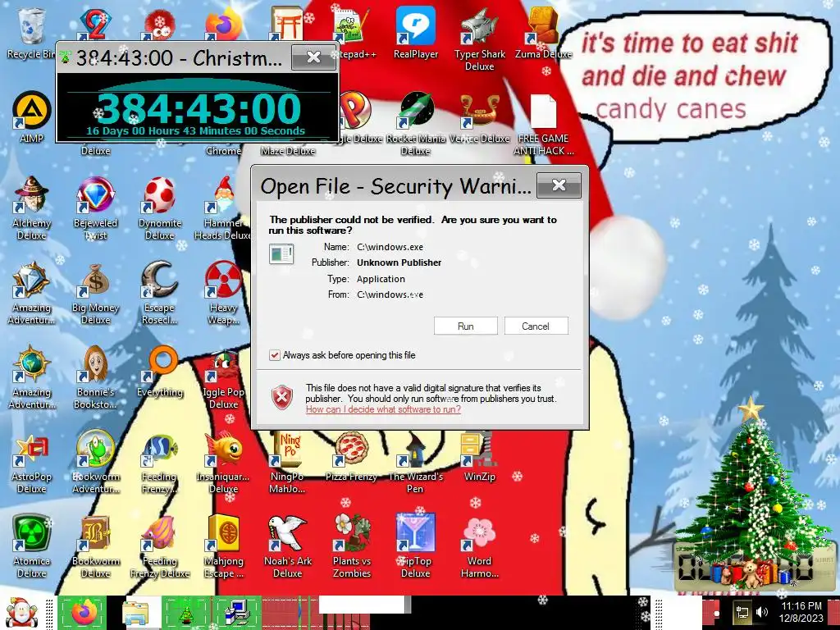Click Run in the security warning
This screenshot has height=630, width=840.
click(x=466, y=326)
